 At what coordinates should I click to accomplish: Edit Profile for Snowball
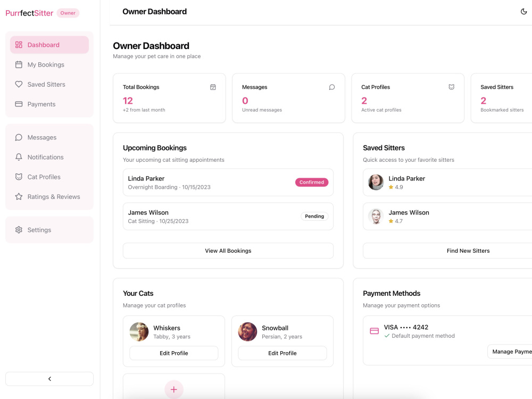282,353
